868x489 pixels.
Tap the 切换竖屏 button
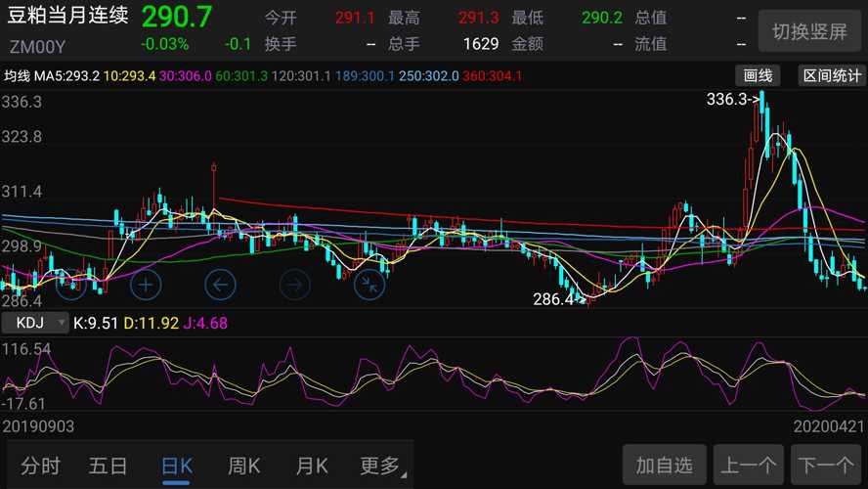click(x=809, y=31)
